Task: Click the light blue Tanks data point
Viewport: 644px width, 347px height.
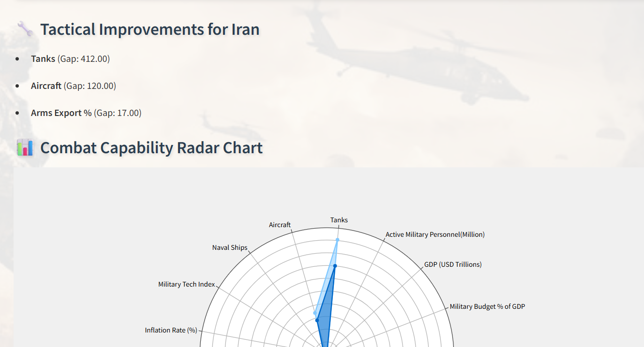Action: coord(337,240)
